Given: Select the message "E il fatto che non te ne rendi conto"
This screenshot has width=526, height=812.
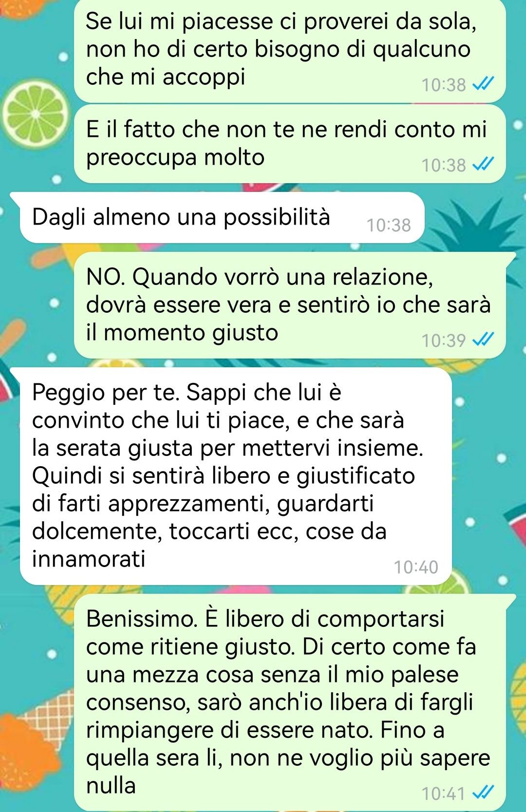Looking at the screenshot, I should 290,144.
